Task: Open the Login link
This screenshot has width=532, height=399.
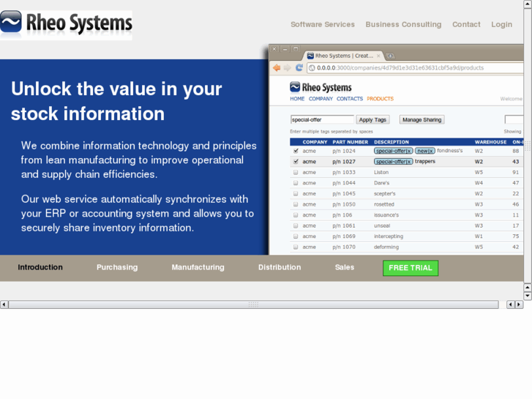Action: (x=501, y=24)
